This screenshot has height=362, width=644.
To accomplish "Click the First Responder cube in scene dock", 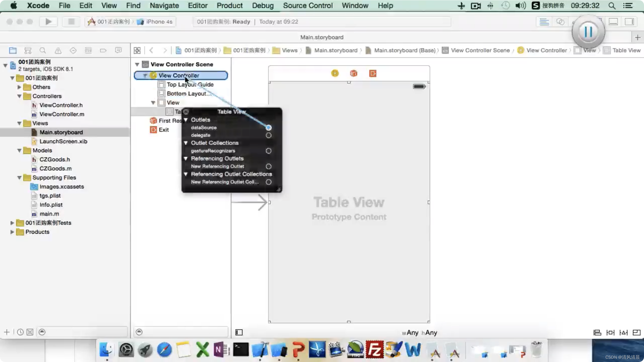I will (353, 73).
